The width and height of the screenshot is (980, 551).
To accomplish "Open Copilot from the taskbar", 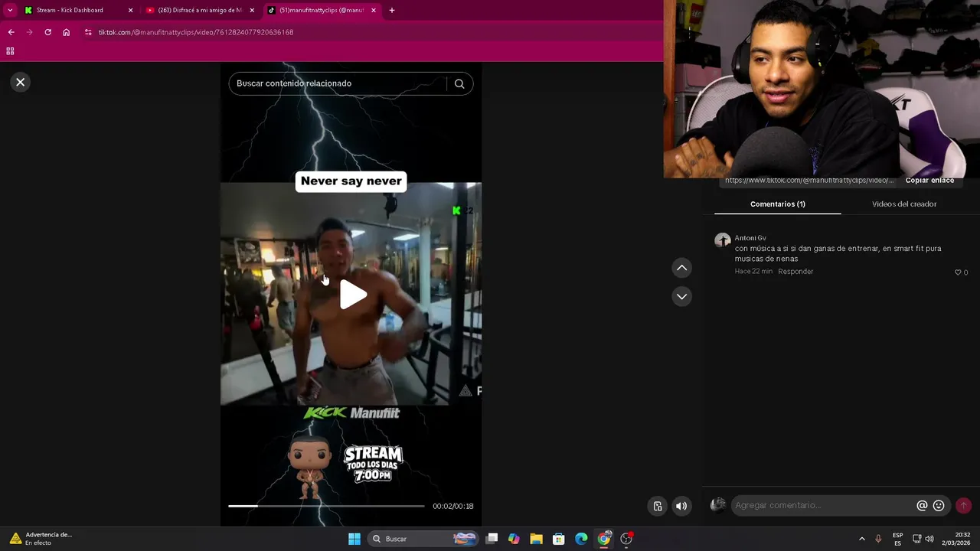I will 514,539.
